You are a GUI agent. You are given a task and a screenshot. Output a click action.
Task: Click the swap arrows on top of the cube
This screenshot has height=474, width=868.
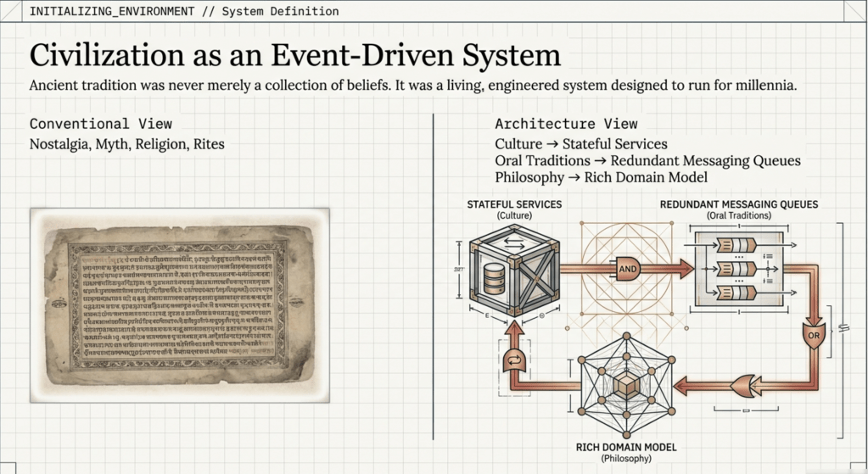(513, 244)
